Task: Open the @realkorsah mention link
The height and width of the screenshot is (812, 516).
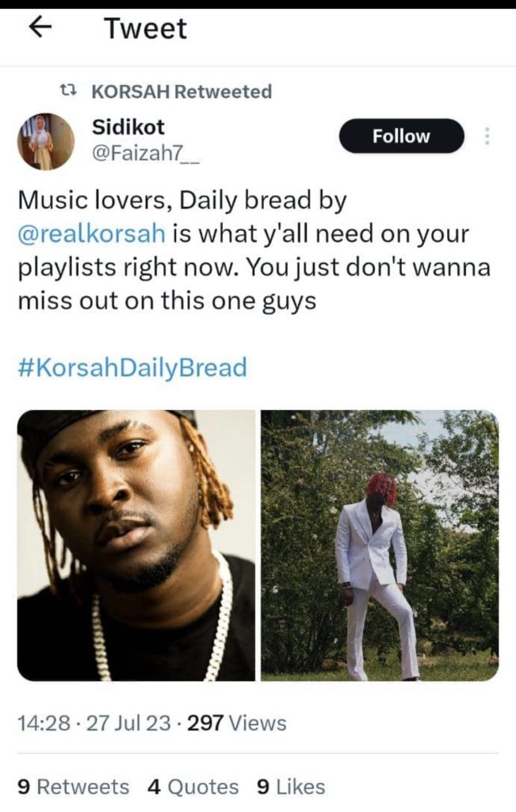Action: (x=92, y=234)
